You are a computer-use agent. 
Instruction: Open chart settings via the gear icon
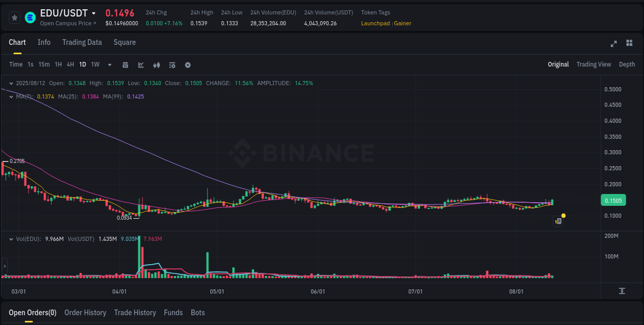188,64
